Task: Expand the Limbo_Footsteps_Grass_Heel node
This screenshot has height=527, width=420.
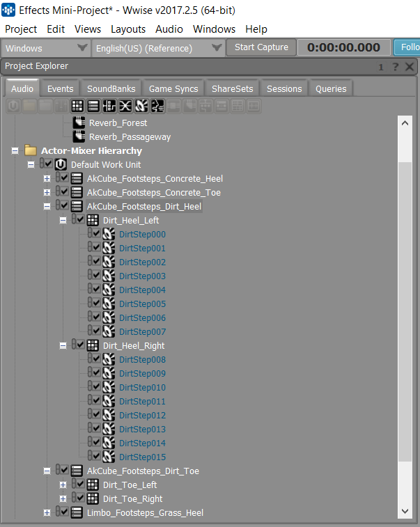Action: pos(47,512)
